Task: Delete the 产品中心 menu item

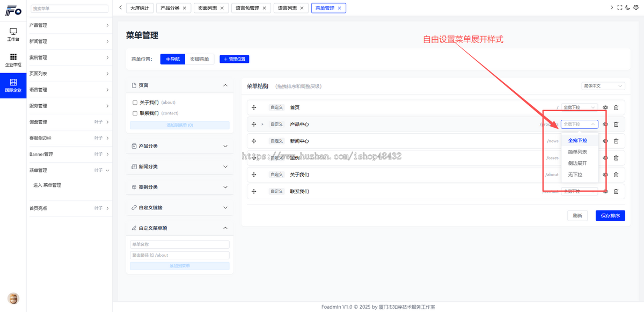Action: (x=616, y=124)
